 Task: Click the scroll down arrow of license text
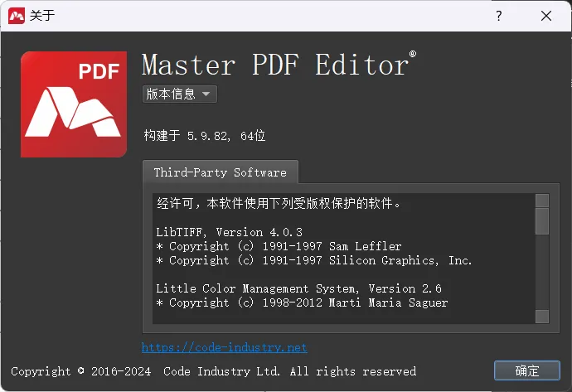541,317
